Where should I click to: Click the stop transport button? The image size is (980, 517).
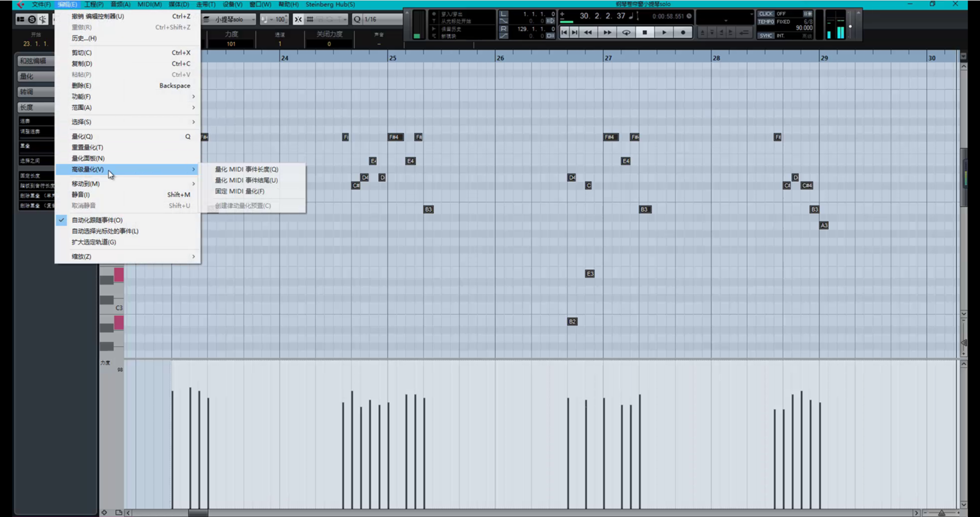tap(645, 32)
